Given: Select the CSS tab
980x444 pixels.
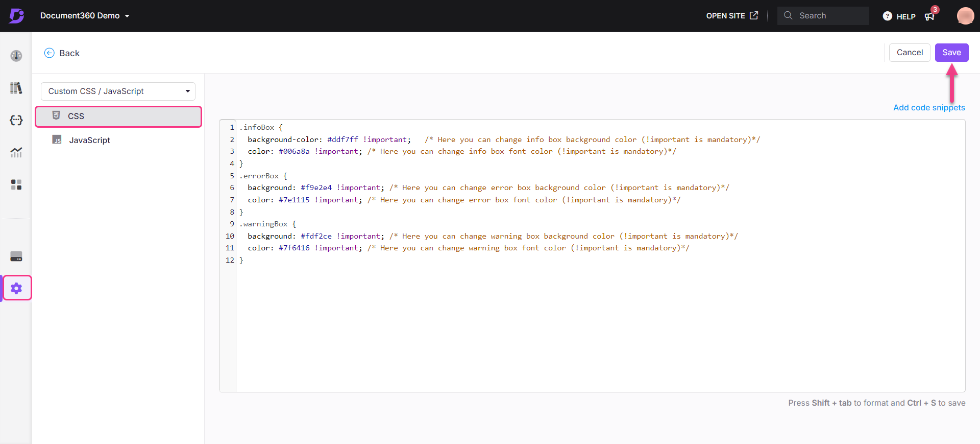Looking at the screenshot, I should 118,116.
